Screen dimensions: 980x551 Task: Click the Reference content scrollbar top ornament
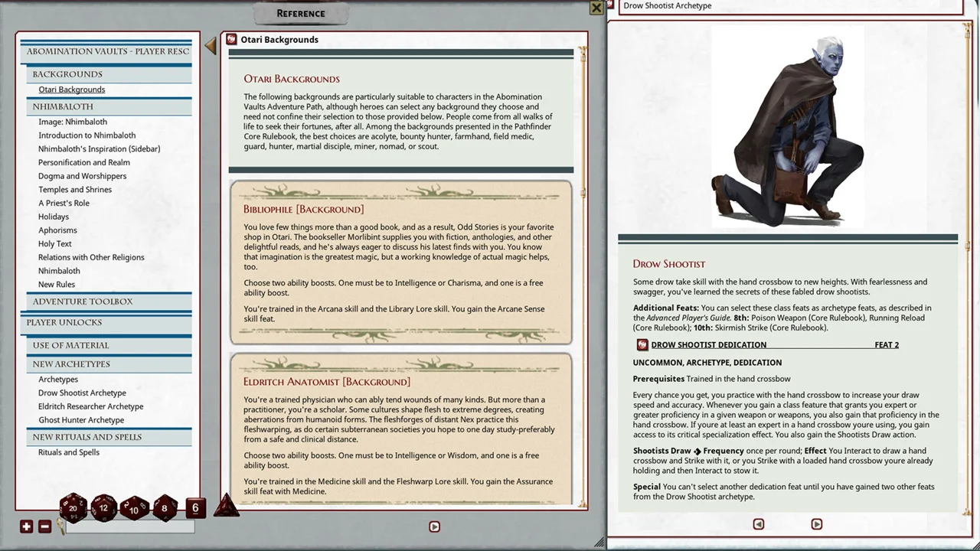[x=583, y=54]
